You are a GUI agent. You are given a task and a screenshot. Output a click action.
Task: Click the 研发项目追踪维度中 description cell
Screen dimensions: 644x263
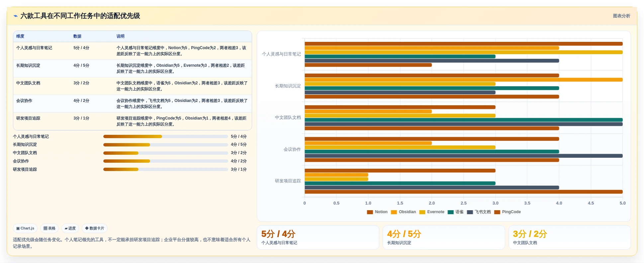[x=182, y=121]
